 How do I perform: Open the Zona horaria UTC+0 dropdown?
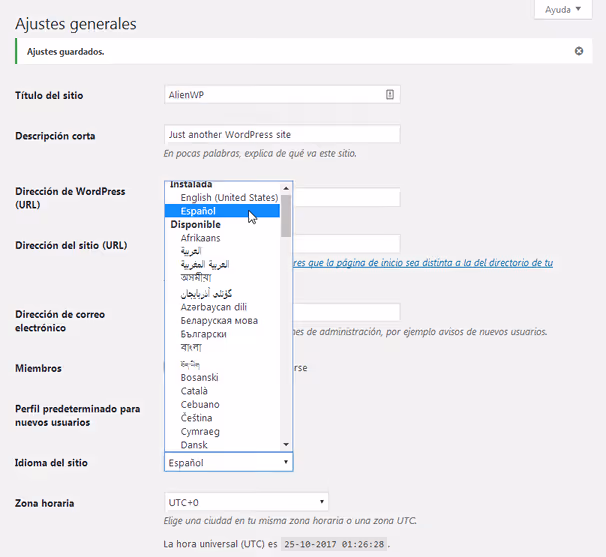246,502
